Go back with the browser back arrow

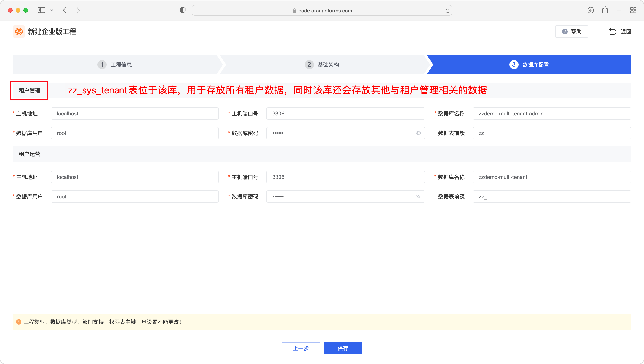click(x=65, y=10)
